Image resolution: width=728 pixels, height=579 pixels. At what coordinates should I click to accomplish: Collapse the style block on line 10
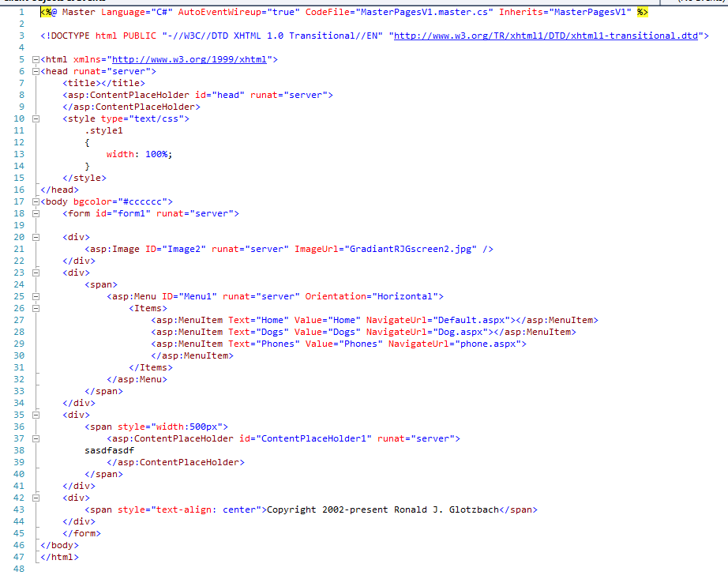[36, 118]
